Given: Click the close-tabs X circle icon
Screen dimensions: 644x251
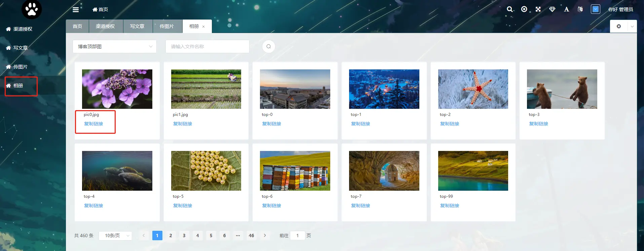Looking at the screenshot, I should coord(619,26).
